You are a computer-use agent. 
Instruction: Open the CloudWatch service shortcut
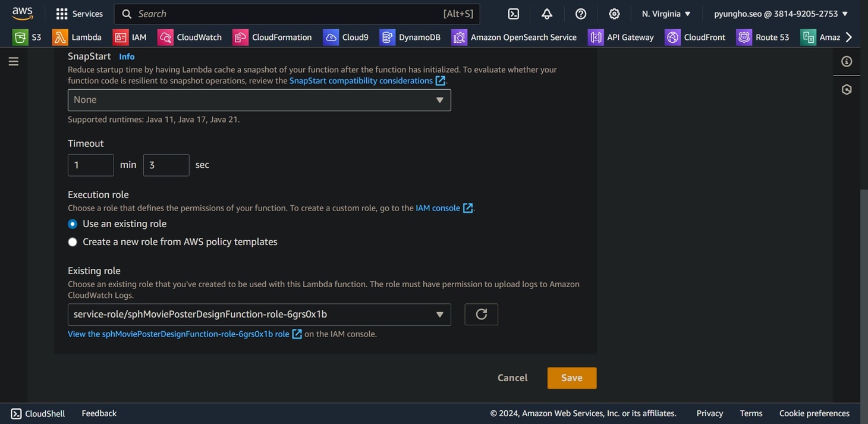[x=190, y=37]
